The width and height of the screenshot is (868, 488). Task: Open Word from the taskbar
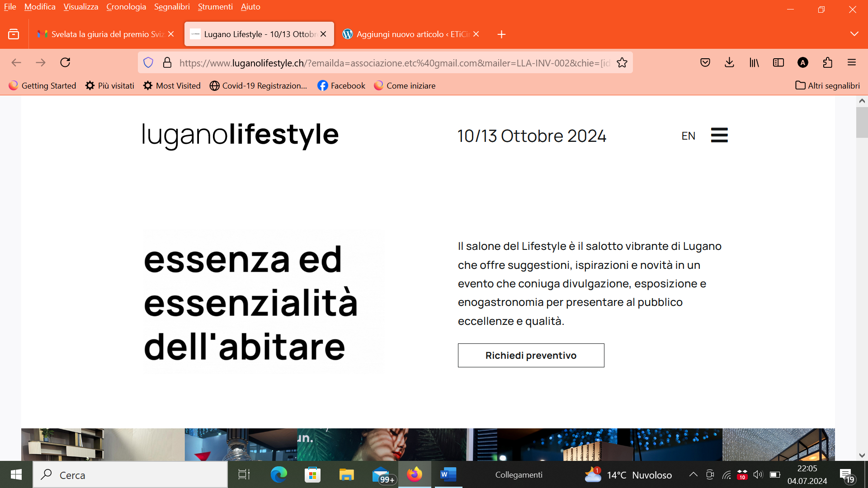(448, 474)
